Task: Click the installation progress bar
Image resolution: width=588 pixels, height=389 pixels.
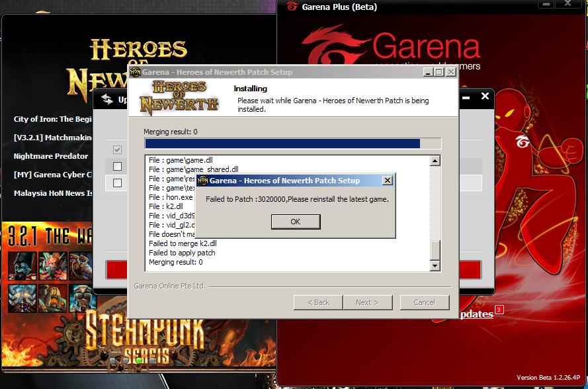Action: coord(293,144)
